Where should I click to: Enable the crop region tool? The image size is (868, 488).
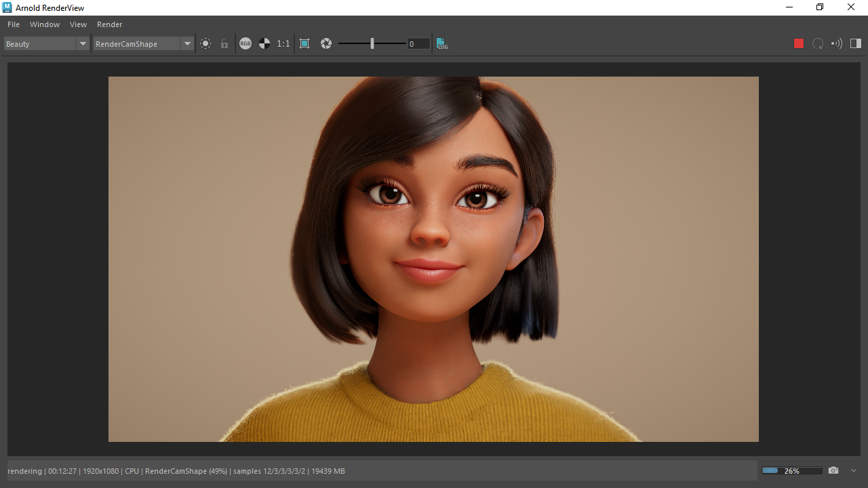point(304,43)
